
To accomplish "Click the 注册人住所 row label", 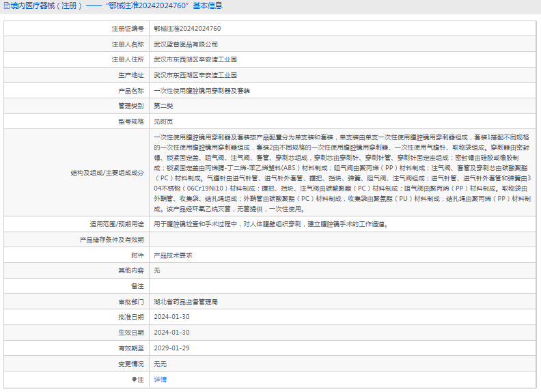I will coord(128,59).
